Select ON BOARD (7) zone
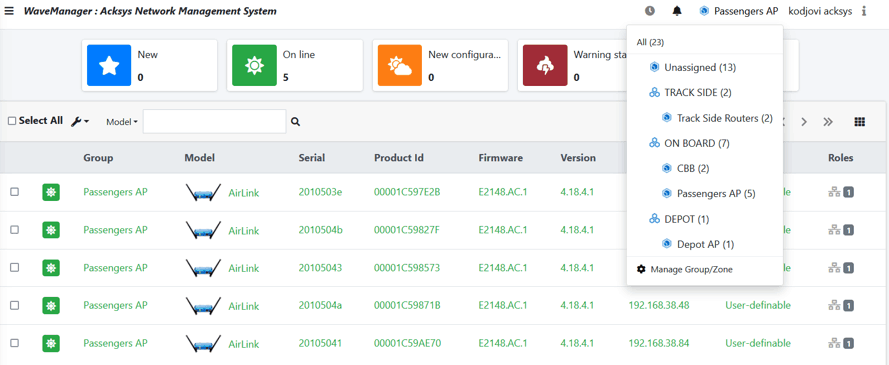889x365 pixels. [x=697, y=143]
